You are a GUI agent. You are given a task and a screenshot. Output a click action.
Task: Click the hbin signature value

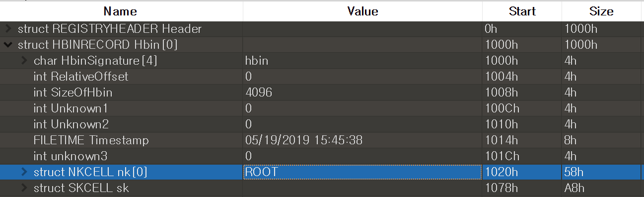click(257, 61)
